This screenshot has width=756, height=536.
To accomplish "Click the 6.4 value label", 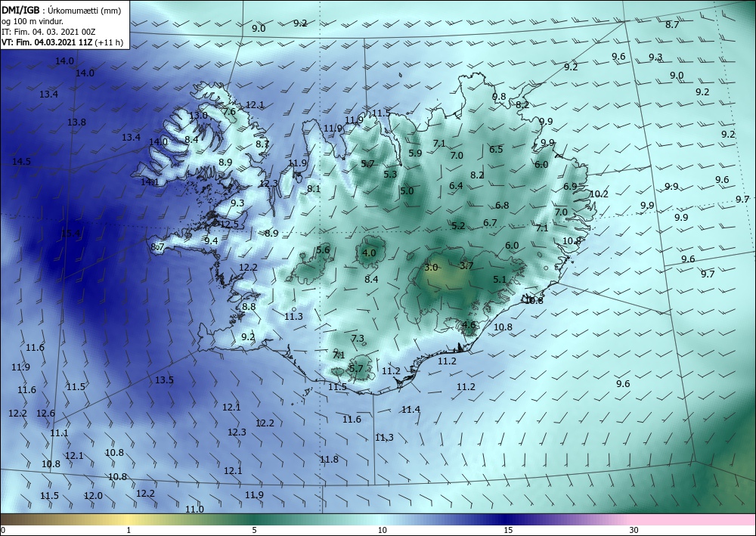I will click(x=456, y=185).
